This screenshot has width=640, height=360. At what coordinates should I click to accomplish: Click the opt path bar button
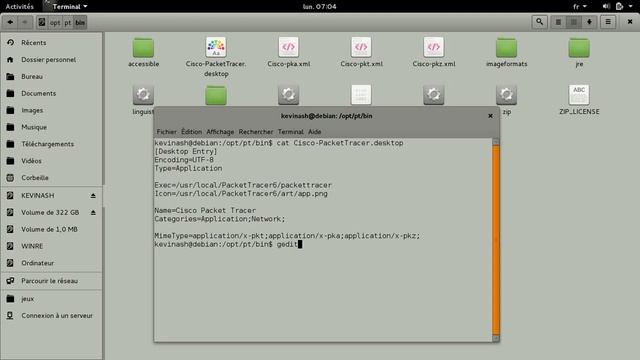pos(55,22)
